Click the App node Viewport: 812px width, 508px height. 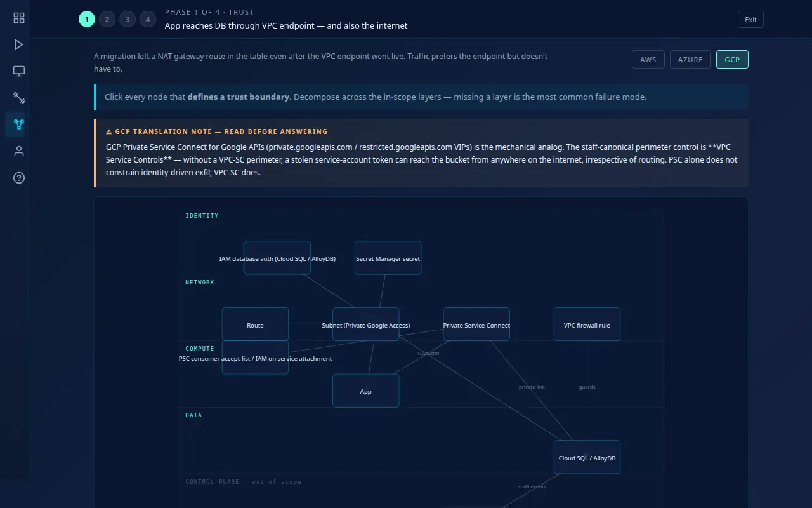(365, 391)
